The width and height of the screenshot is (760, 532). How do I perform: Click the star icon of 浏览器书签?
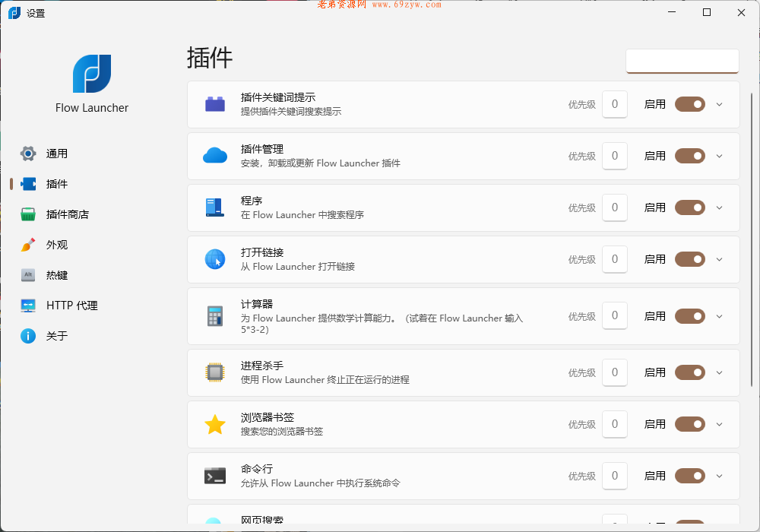coord(215,424)
